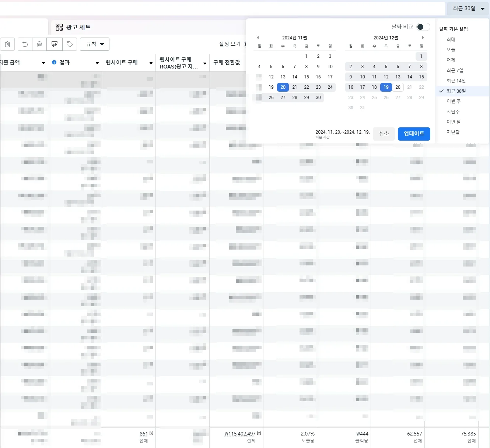Select preset 최근 14일
Image resolution: width=490 pixels, height=448 pixels.
456,81
